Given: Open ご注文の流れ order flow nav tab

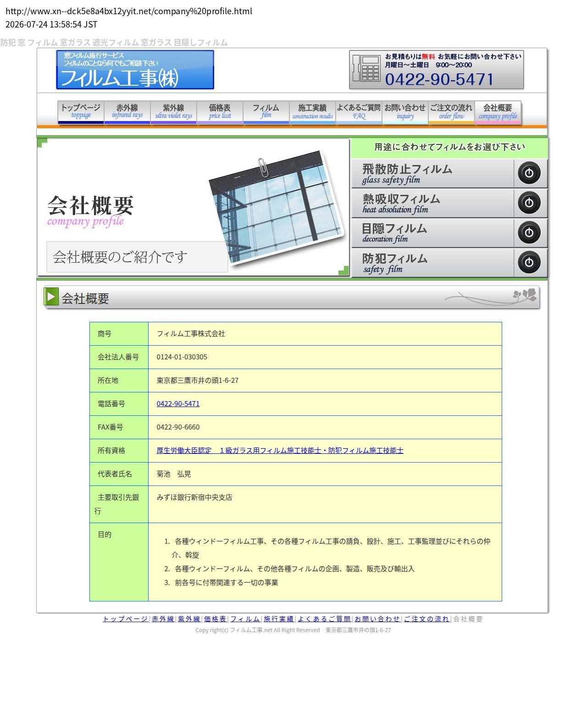Looking at the screenshot, I should pos(451,112).
